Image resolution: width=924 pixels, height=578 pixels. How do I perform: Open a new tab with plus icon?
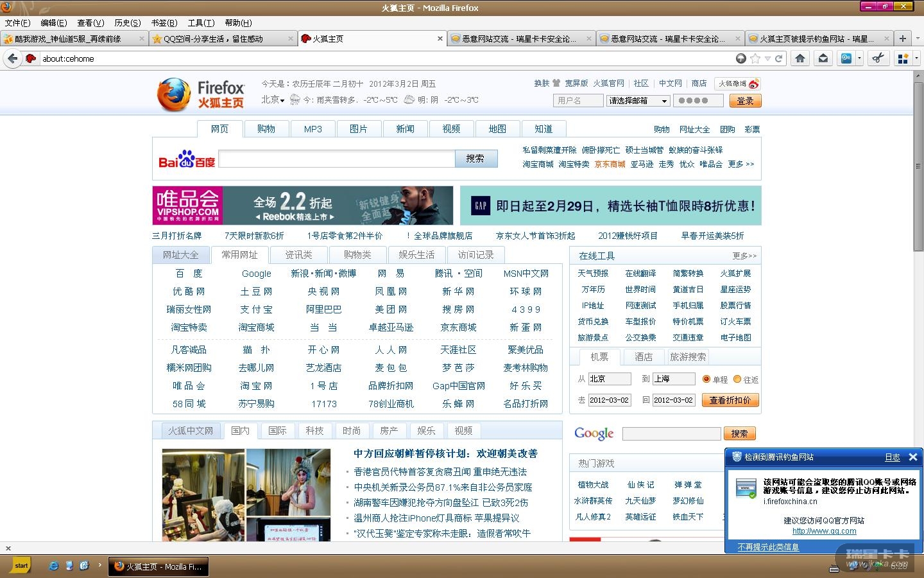(902, 39)
